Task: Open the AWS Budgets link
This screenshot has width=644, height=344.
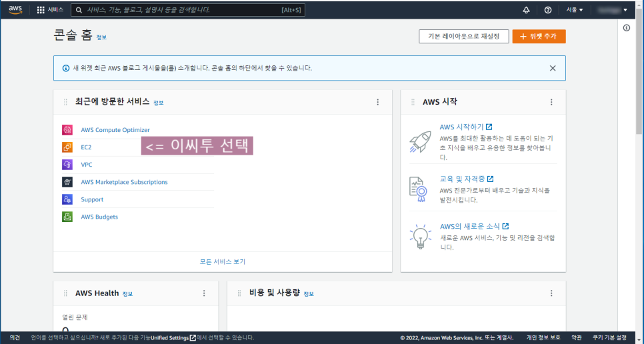Action: coord(99,217)
